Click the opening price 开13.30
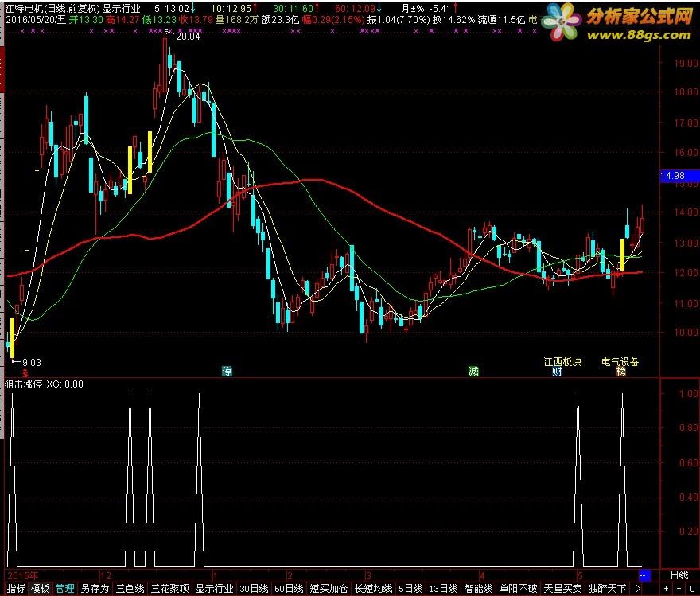Screen dimensions: 700x596 (x=86, y=20)
